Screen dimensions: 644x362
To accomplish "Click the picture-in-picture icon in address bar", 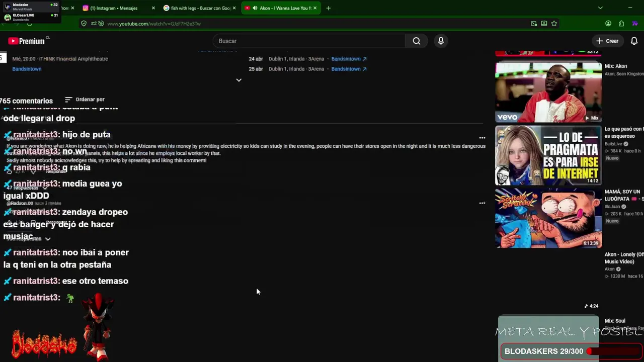I will point(534,24).
